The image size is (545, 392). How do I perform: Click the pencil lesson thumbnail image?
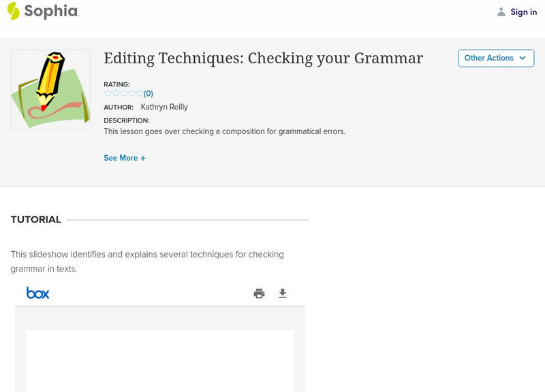(50, 89)
